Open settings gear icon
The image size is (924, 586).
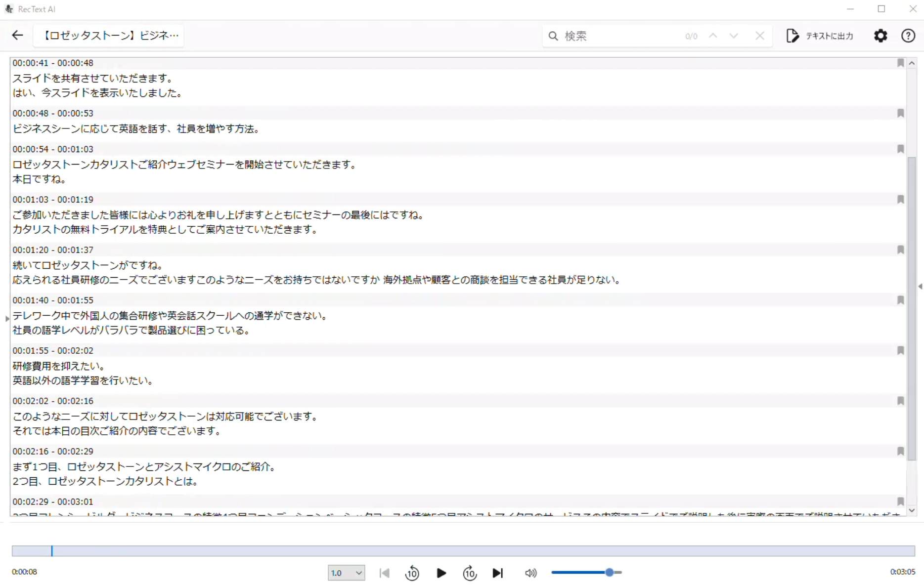tap(880, 36)
